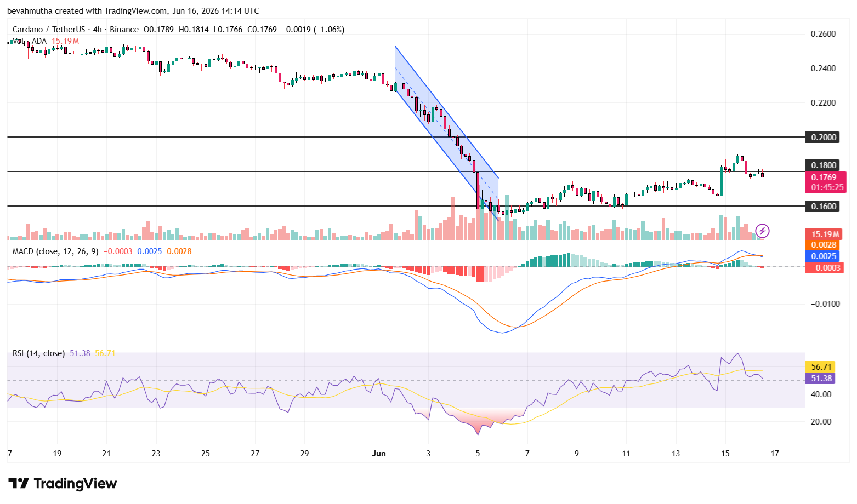Click the orange MACD signal label 0.0028
The height and width of the screenshot is (504, 857).
point(824,245)
